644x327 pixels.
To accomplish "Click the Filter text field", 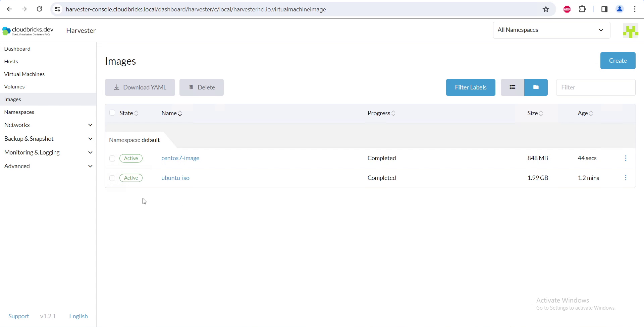I will 595,87.
